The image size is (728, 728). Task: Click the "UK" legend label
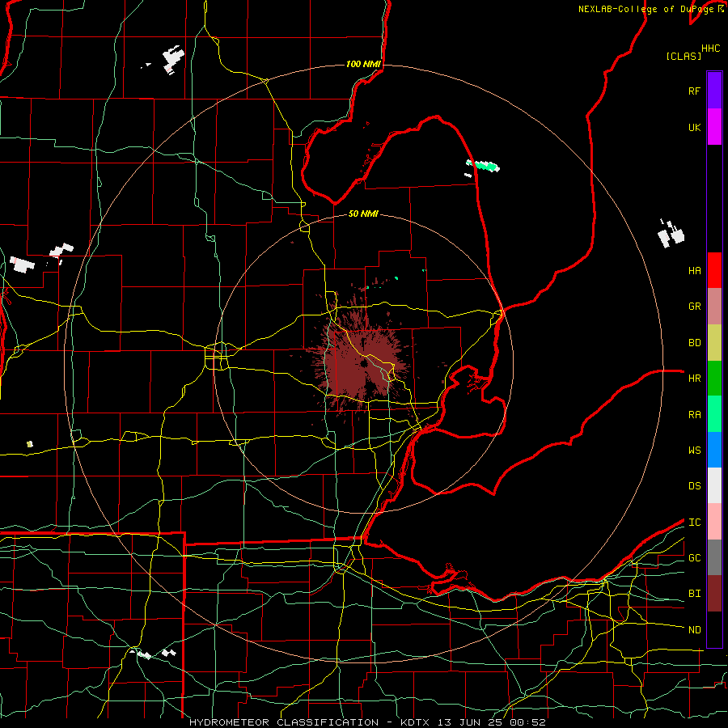(694, 127)
